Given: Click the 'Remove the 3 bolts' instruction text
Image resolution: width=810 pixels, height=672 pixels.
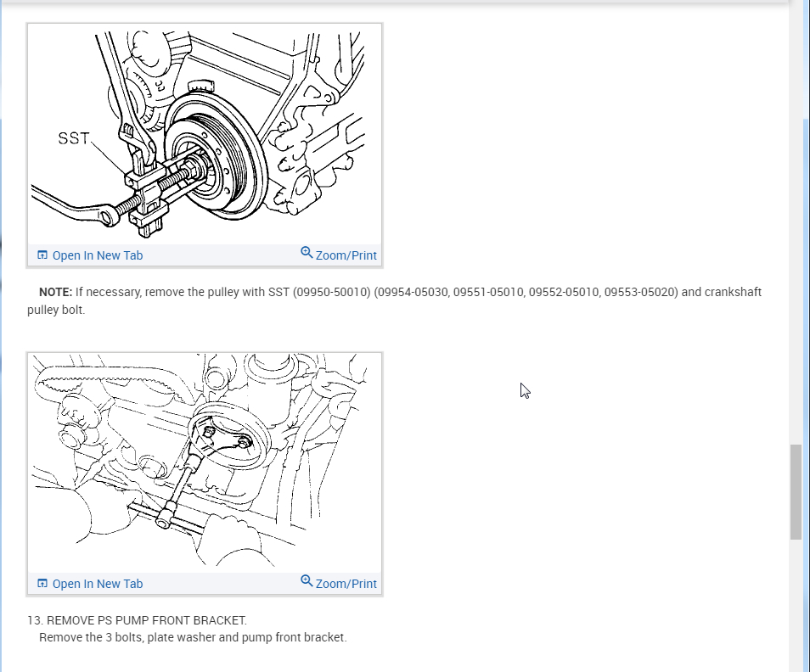Looking at the screenshot, I should click(x=193, y=637).
